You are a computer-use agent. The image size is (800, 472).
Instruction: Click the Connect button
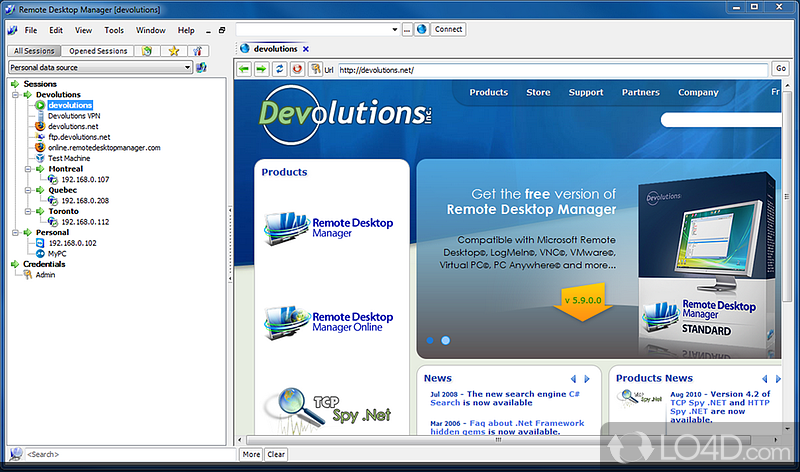coord(448,30)
